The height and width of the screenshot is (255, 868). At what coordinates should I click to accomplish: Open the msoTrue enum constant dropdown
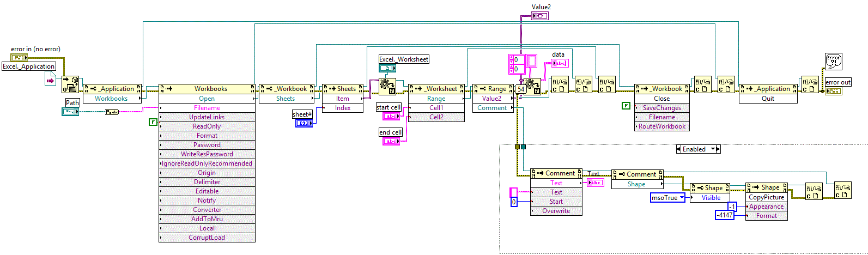tap(682, 198)
